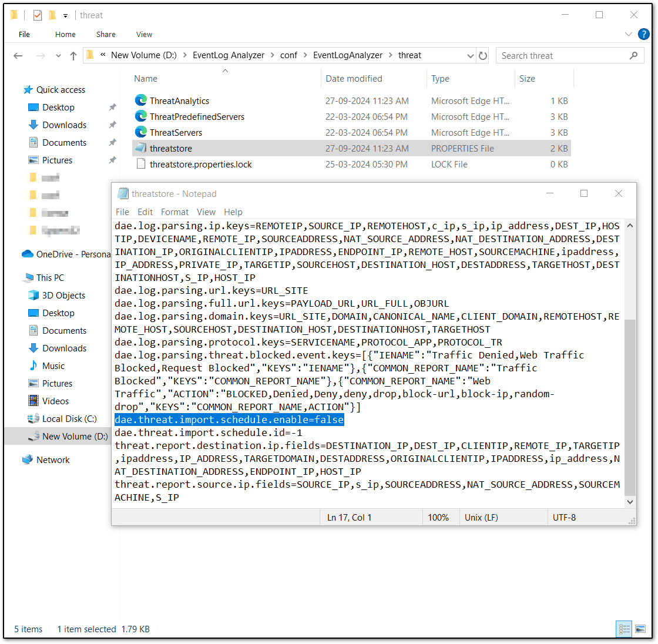Open Notepad Edit menu
The width and height of the screenshot is (658, 644).
(145, 212)
